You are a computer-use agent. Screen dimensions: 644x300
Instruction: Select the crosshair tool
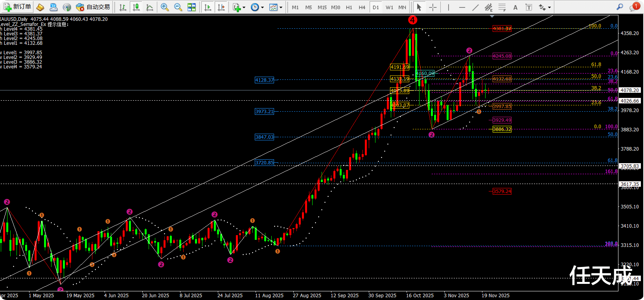click(x=432, y=7)
